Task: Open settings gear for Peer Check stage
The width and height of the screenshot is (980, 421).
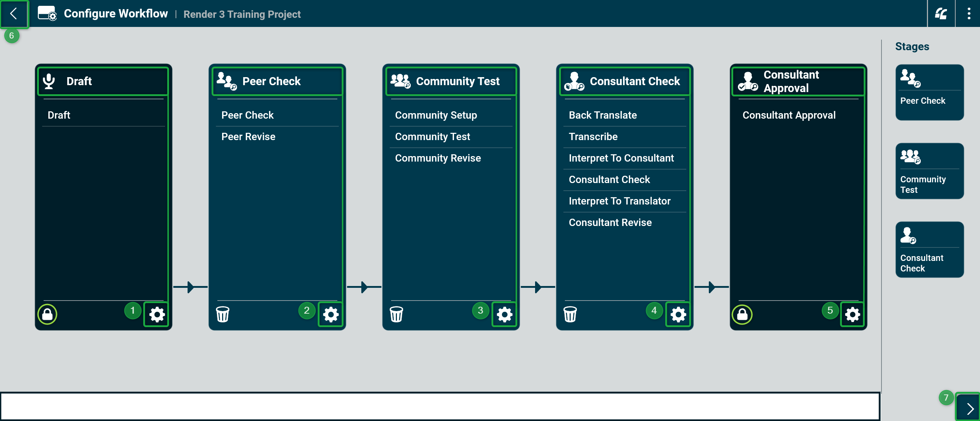Action: coord(330,314)
